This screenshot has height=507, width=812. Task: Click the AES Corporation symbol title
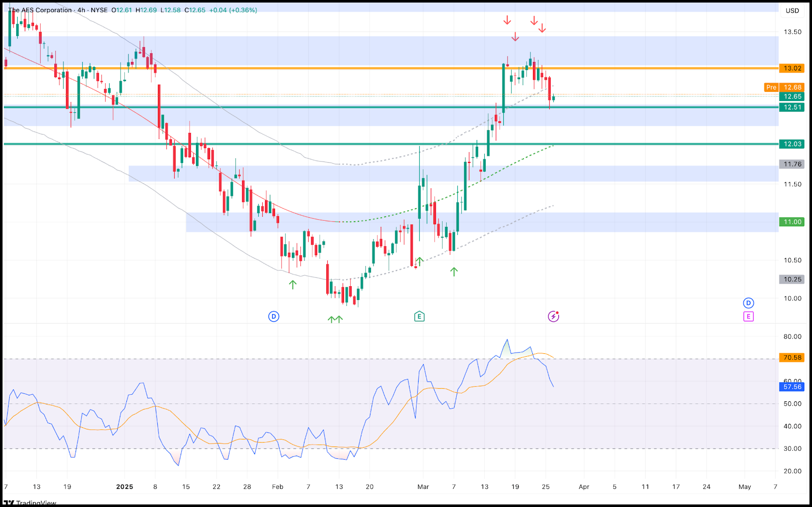tap(40, 10)
